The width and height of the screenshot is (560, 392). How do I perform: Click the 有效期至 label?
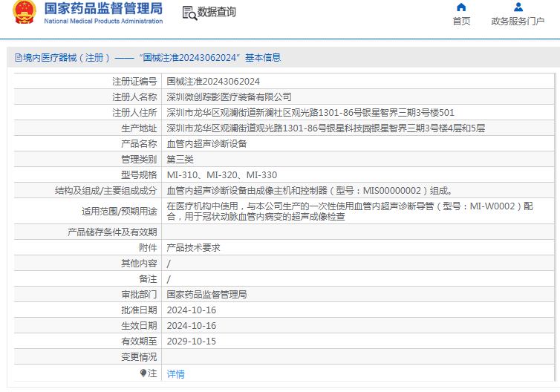click(x=139, y=342)
